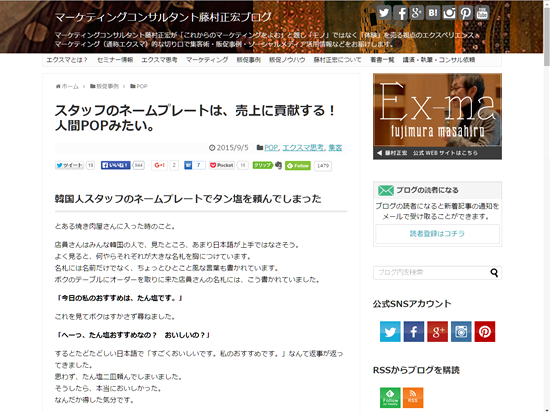
Task: Click the sidebar Instagram icon
Action: coord(461,331)
